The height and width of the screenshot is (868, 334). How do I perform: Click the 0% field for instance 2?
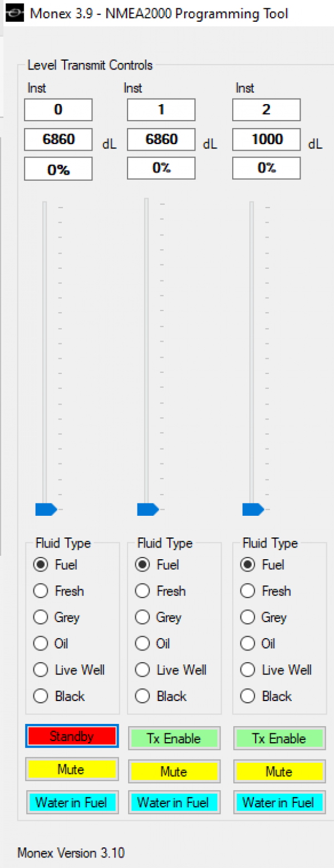(x=267, y=168)
